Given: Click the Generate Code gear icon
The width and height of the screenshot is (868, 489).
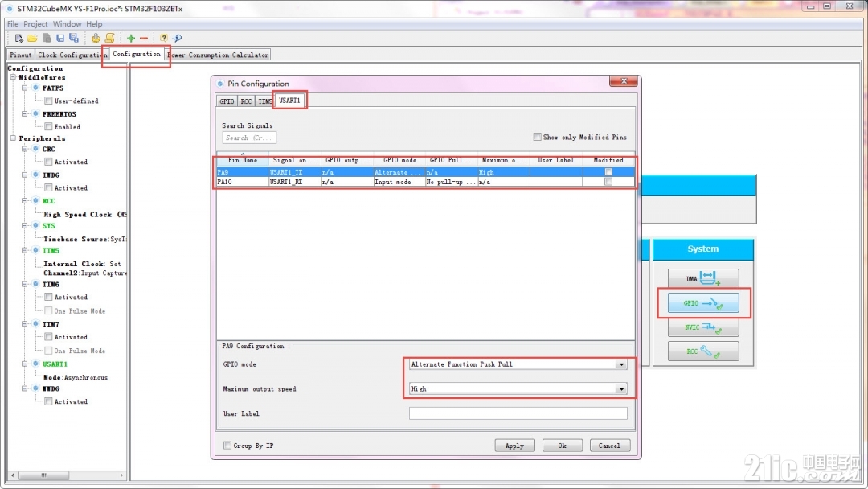Looking at the screenshot, I should [96, 39].
